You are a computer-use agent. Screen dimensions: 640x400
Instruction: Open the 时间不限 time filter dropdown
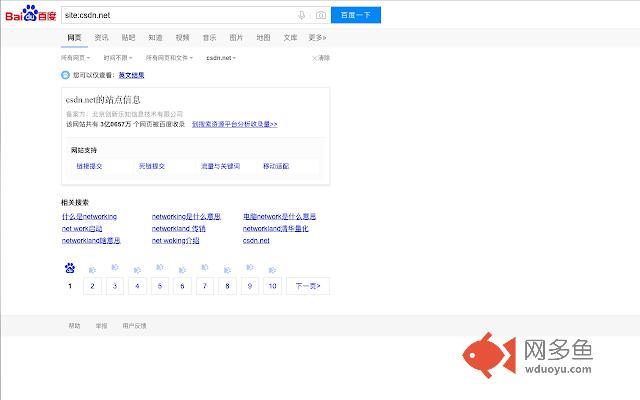(118, 58)
